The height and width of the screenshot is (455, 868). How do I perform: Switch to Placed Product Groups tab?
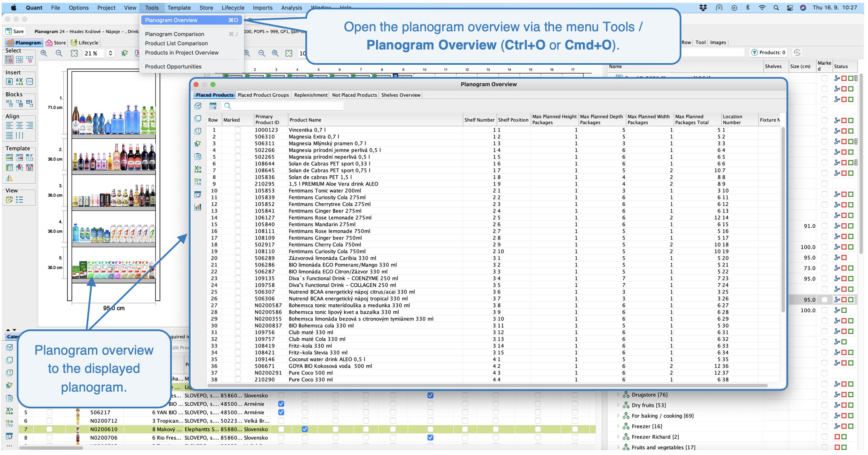[263, 95]
